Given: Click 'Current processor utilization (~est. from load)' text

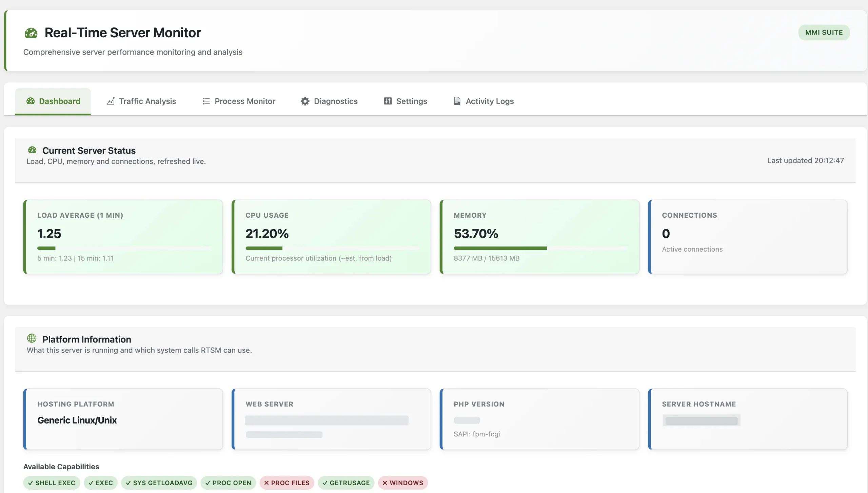Looking at the screenshot, I should click(318, 258).
